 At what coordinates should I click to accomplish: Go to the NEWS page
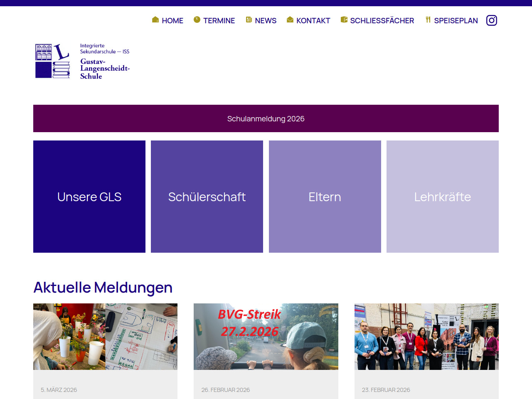click(266, 21)
